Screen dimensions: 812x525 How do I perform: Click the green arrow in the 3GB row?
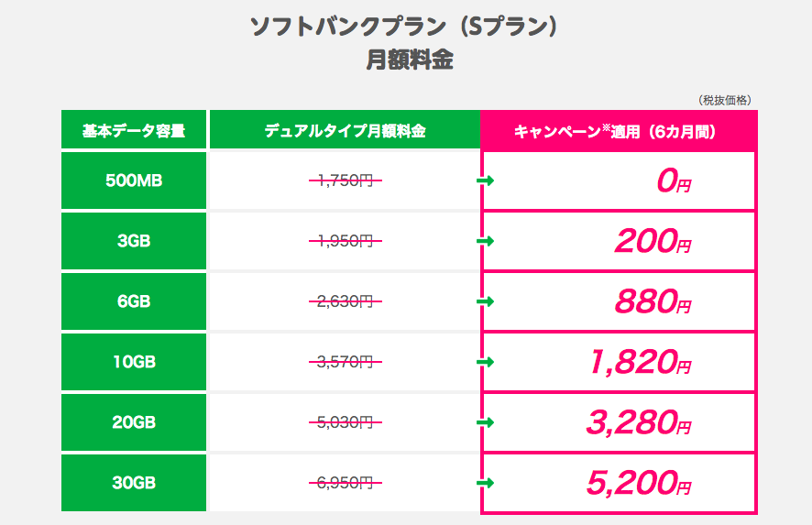(x=485, y=241)
